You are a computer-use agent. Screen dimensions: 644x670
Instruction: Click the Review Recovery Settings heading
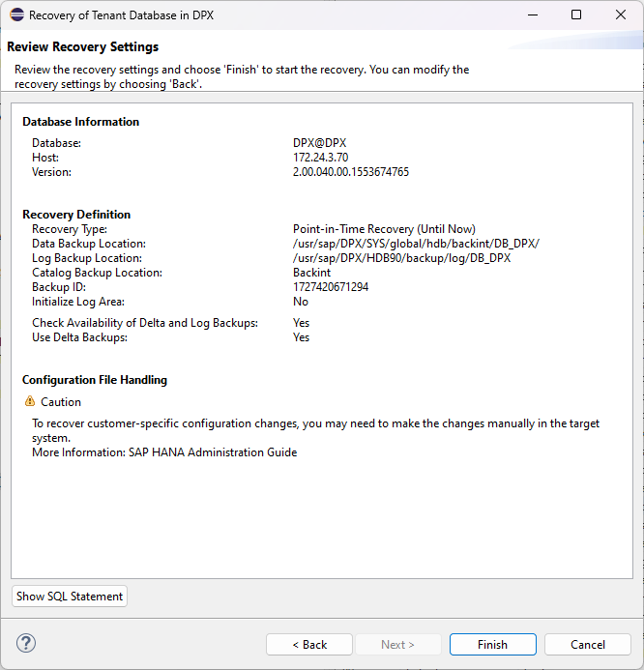pos(83,47)
